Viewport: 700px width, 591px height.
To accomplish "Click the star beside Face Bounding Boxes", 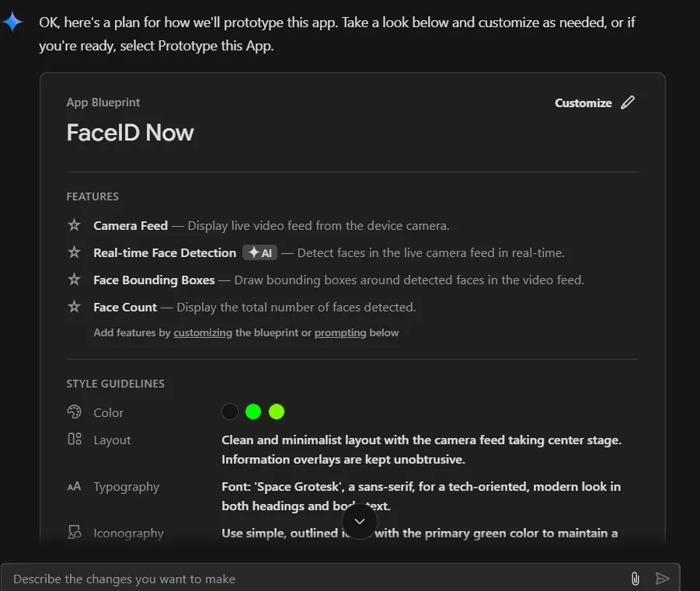I will click(x=75, y=280).
